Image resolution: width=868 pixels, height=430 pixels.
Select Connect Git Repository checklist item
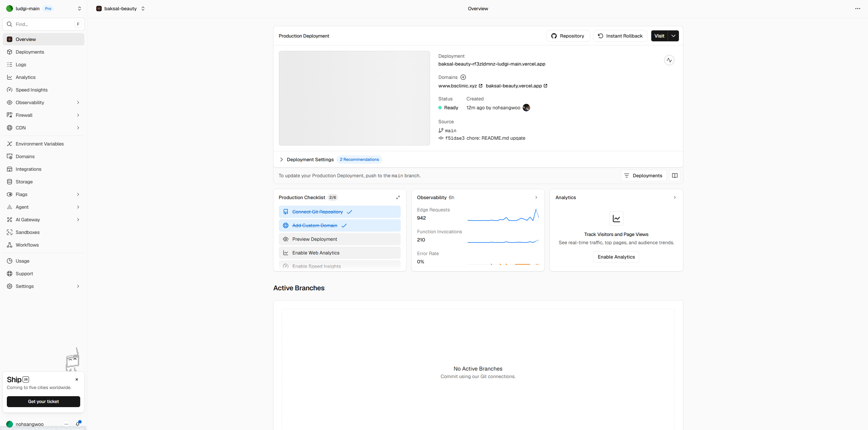click(x=340, y=212)
